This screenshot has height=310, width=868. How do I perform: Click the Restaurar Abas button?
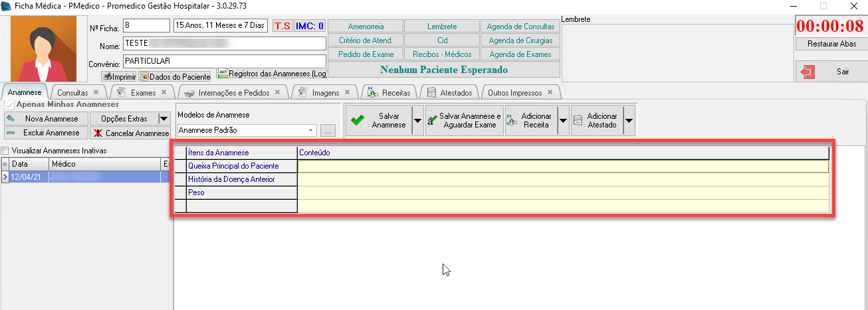(831, 44)
